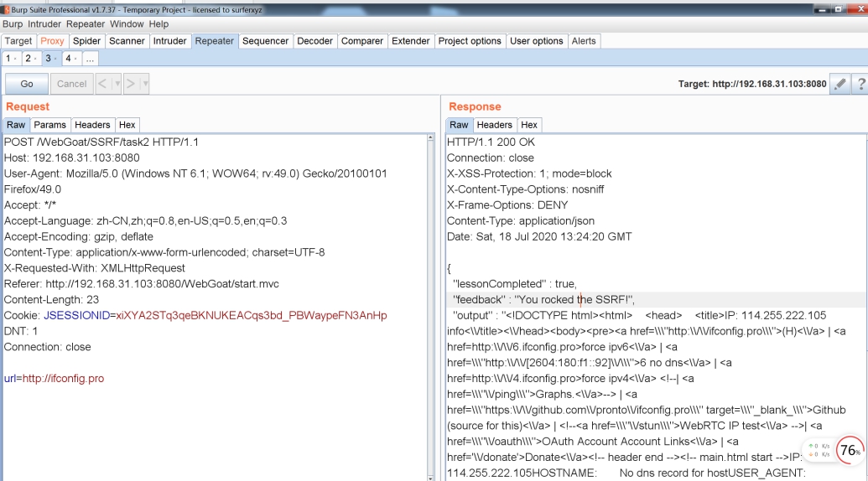Switch to the Decoder tab
Image resolution: width=868 pixels, height=481 pixels.
[315, 41]
